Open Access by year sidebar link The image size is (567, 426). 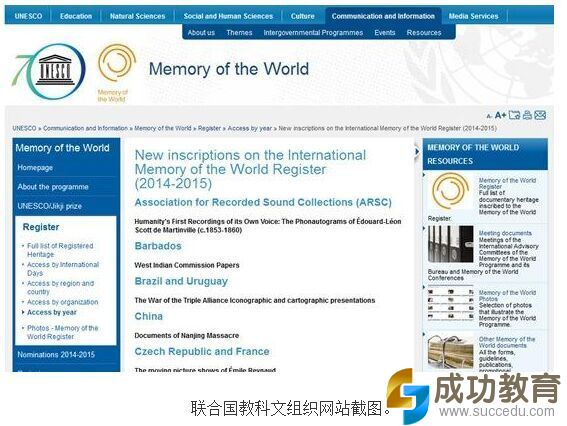click(52, 312)
